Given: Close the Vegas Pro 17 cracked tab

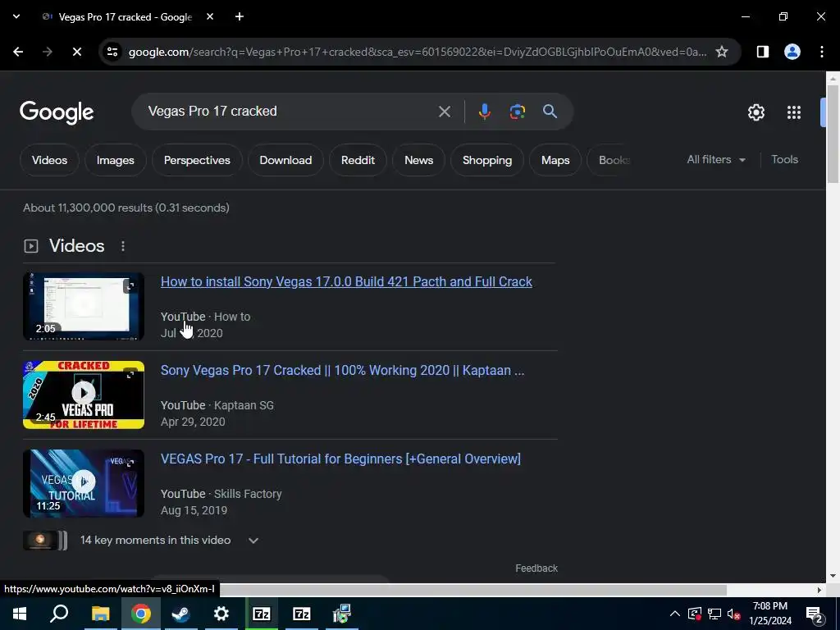Looking at the screenshot, I should 210,16.
